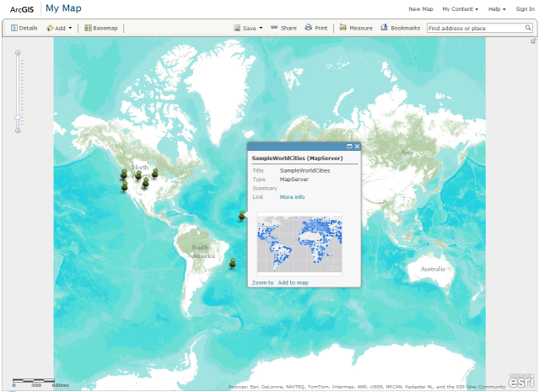The height and width of the screenshot is (392, 539).
Task: Open the Bookmarks list
Action: pos(401,28)
